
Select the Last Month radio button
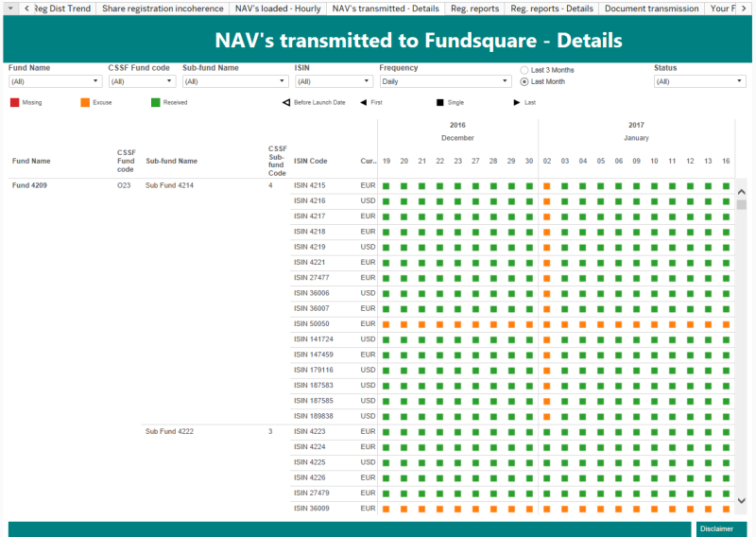coord(524,81)
